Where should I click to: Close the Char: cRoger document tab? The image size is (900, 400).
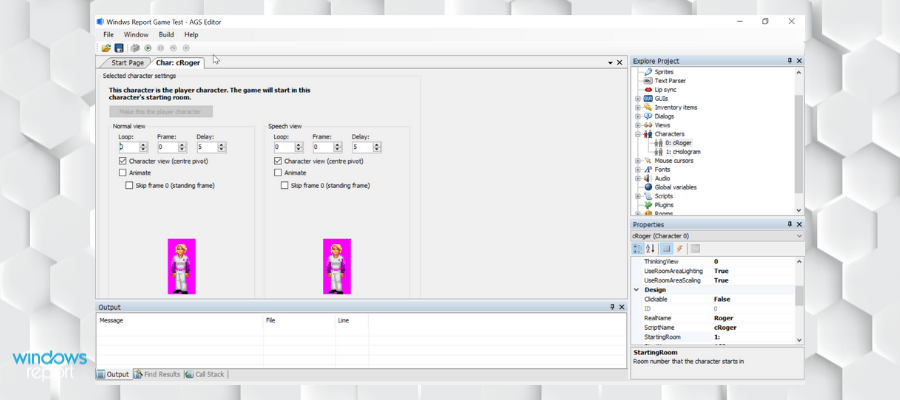coord(619,63)
